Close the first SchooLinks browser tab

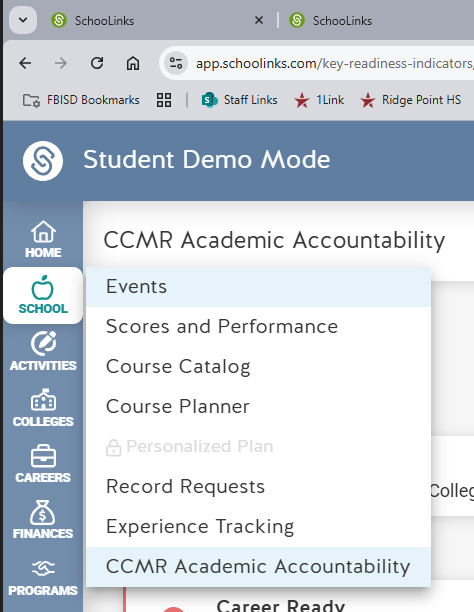pos(258,20)
